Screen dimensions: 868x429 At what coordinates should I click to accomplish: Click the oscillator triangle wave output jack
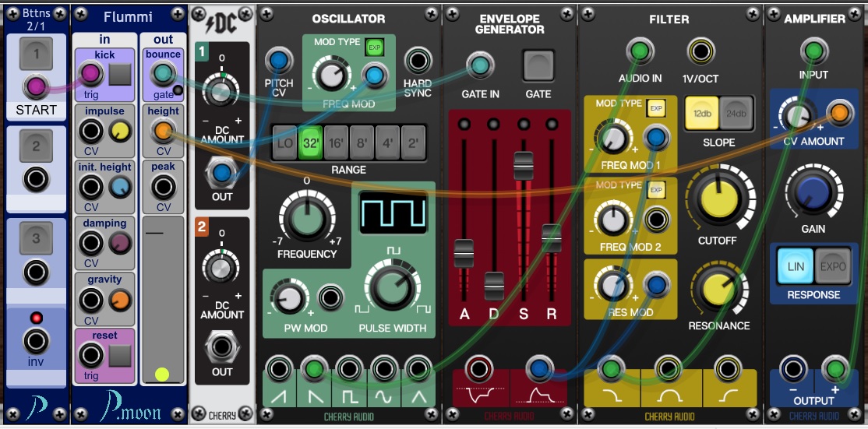click(x=418, y=368)
